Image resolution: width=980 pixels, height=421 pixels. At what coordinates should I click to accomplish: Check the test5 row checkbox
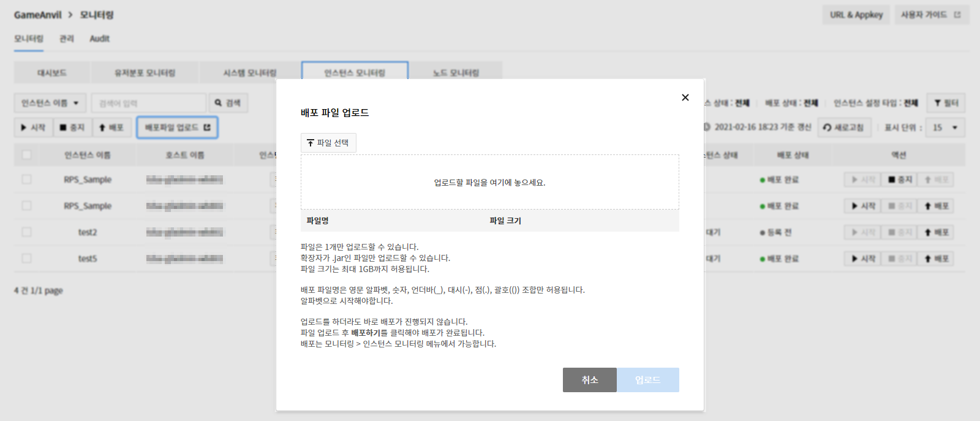pos(26,258)
